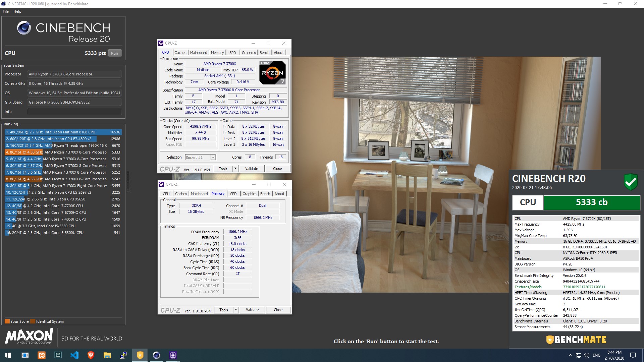
Task: Open the volume tray icon
Action: [587, 355]
